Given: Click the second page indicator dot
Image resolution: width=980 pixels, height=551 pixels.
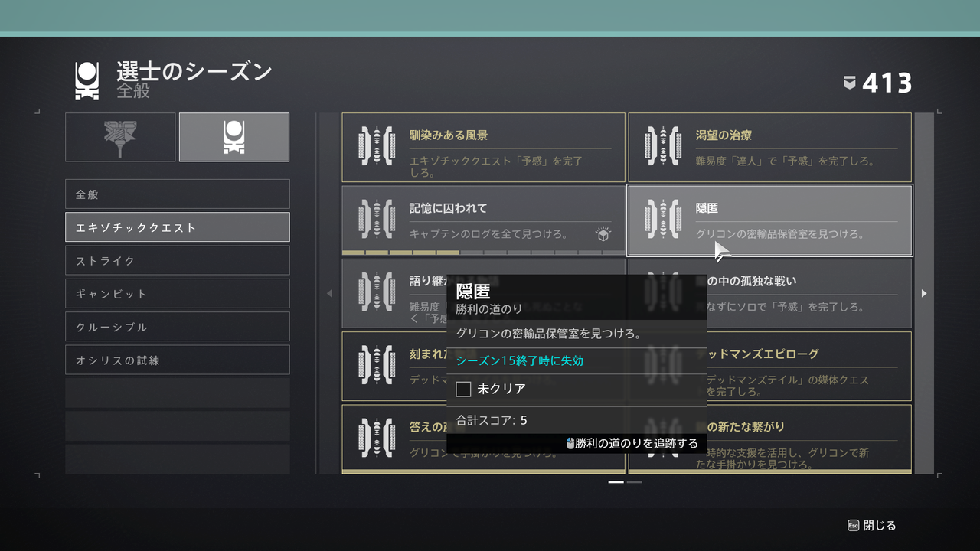Looking at the screenshot, I should [635, 482].
